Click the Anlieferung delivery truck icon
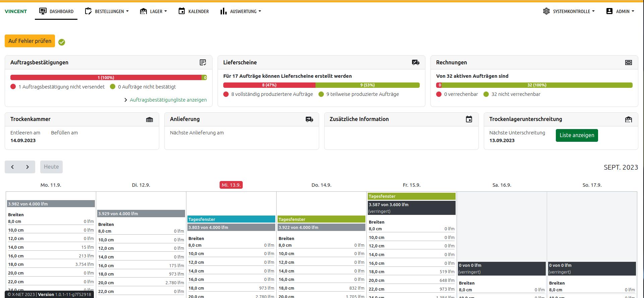The height and width of the screenshot is (298, 644). 309,119
